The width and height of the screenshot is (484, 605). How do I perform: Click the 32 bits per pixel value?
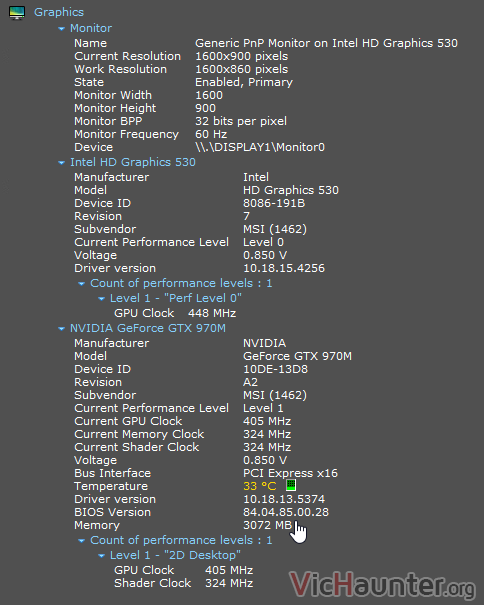(241, 121)
